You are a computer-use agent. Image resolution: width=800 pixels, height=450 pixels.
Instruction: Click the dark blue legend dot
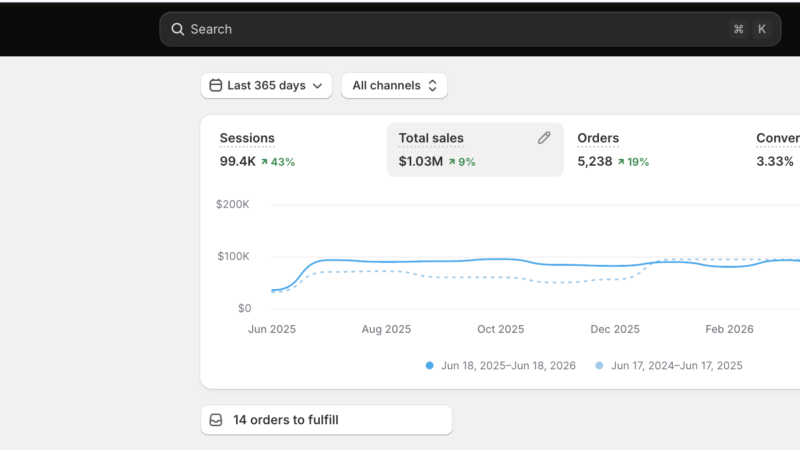tap(430, 365)
